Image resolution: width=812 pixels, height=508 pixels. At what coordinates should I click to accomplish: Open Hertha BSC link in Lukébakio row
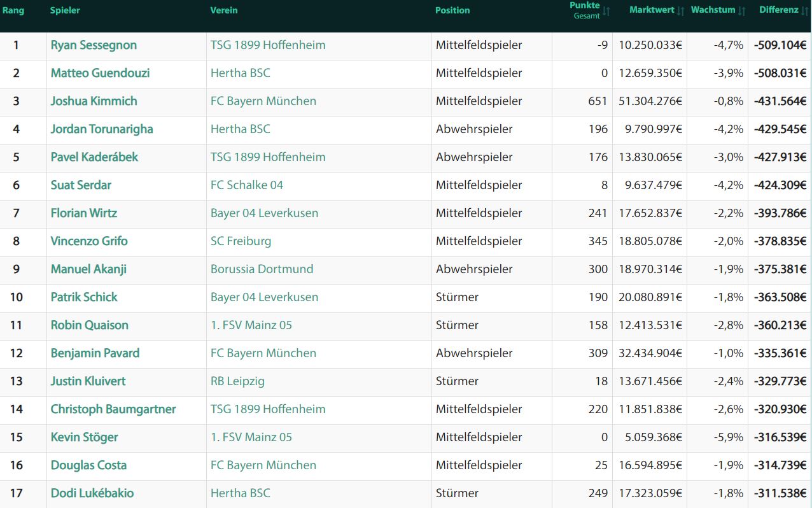point(241,493)
